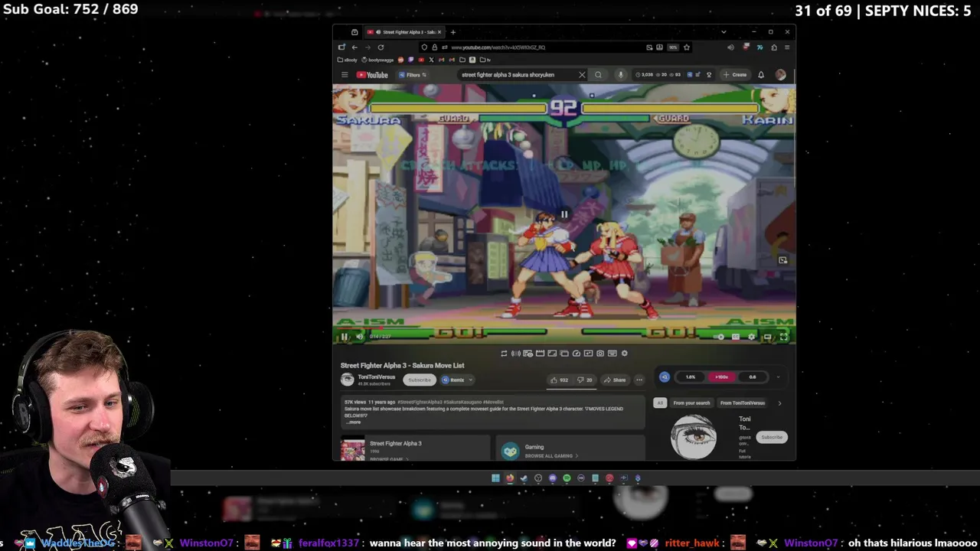The width and height of the screenshot is (980, 551).
Task: Click the screenshot camera icon below the video
Action: click(600, 353)
